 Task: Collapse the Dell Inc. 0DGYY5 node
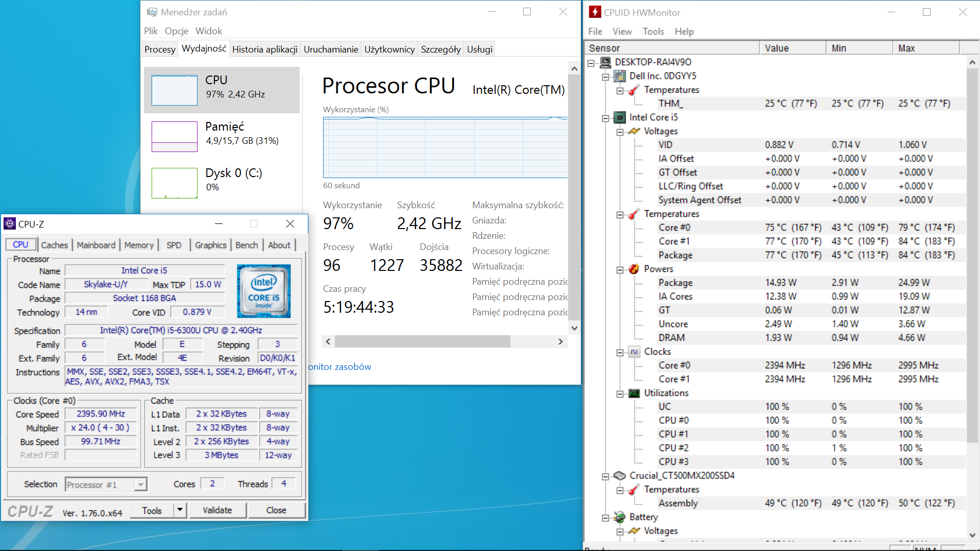point(605,77)
